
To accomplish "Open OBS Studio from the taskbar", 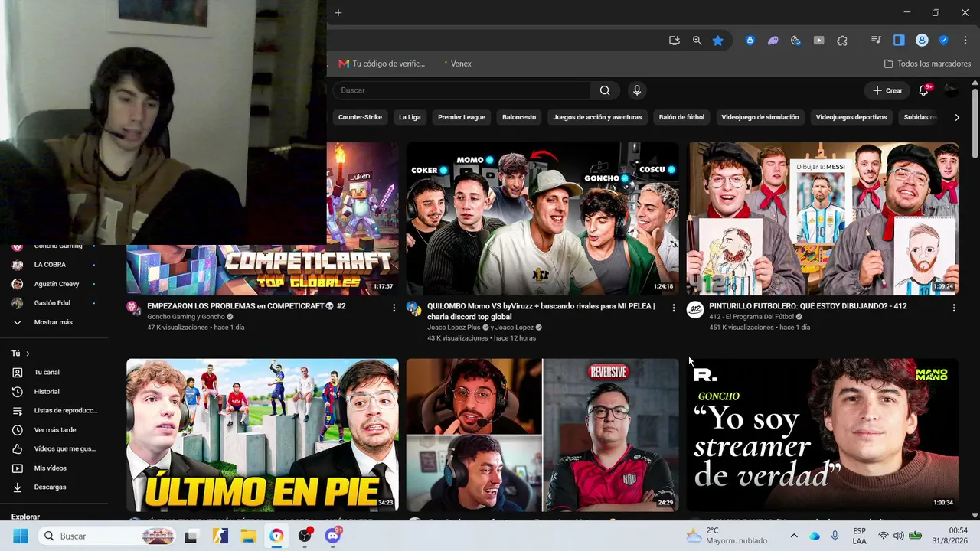I will tap(305, 536).
